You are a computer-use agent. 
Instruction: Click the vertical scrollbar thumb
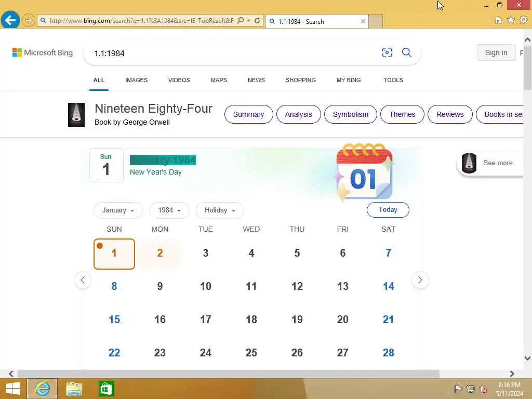527,68
